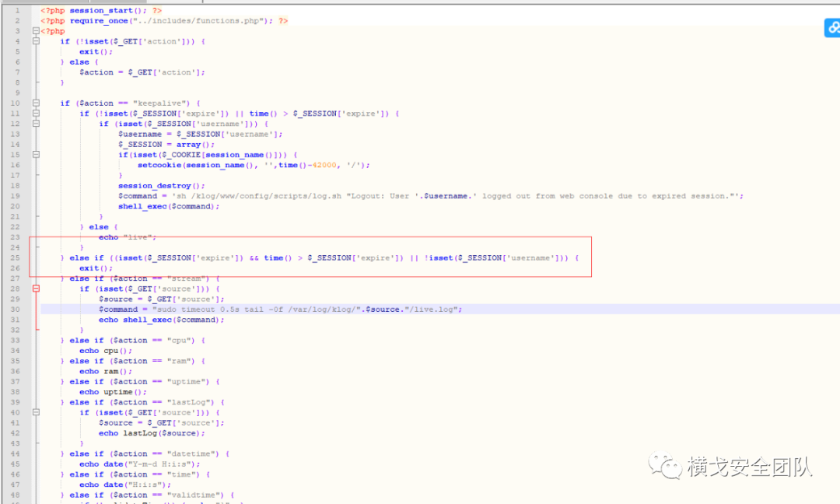The width and height of the screenshot is (840, 504).
Task: Click the 'echo date("Y-m-d H:i:s");' line
Action: point(140,464)
